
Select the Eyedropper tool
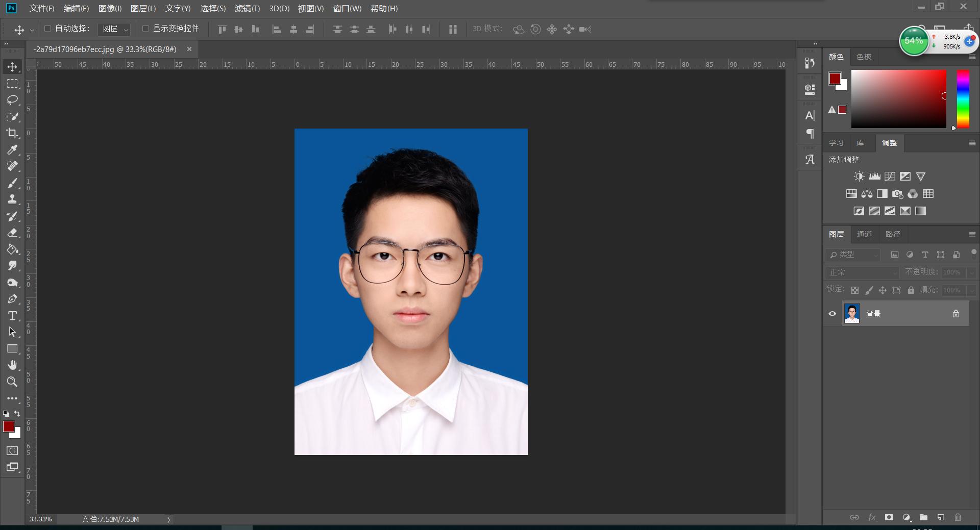pos(12,149)
